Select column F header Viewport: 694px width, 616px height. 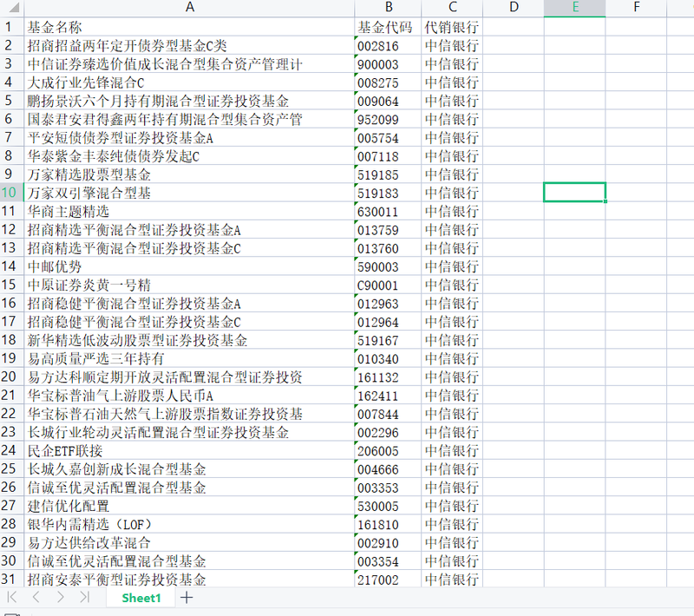click(636, 8)
